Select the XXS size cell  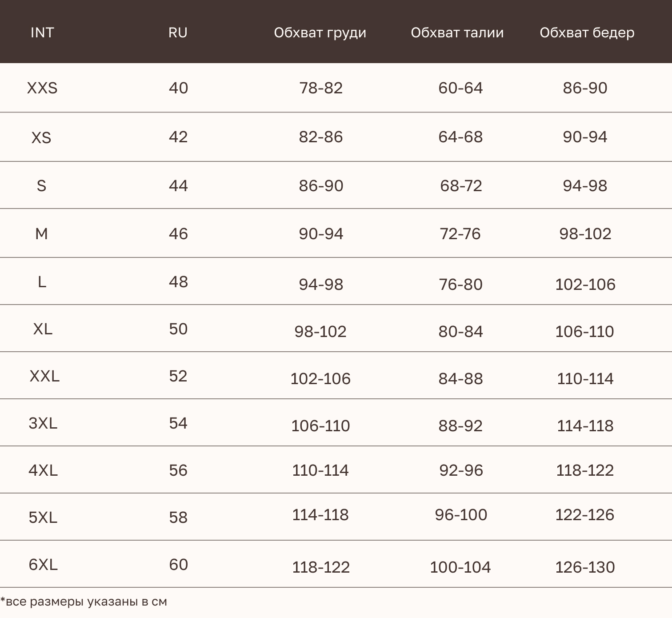click(x=42, y=88)
